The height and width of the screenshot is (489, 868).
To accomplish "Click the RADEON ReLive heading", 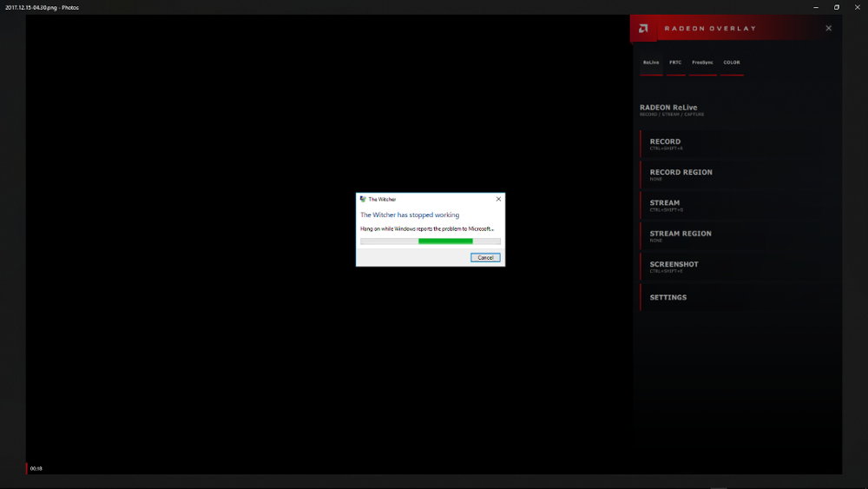I will click(668, 108).
